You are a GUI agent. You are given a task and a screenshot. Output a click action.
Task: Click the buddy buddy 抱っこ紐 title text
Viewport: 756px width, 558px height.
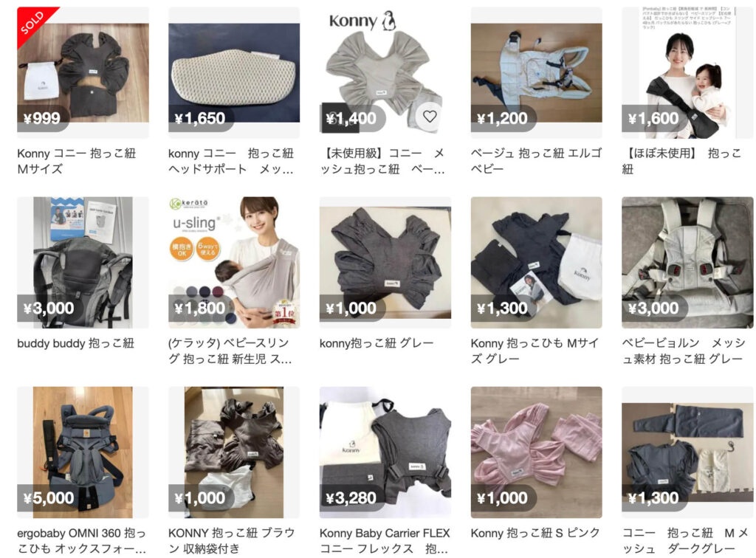pyautogui.click(x=76, y=343)
